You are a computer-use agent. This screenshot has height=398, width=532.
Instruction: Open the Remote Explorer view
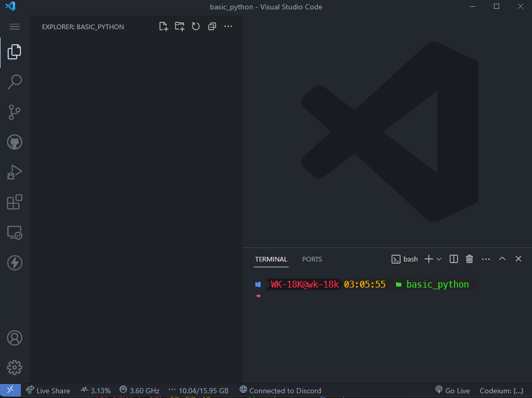point(14,232)
